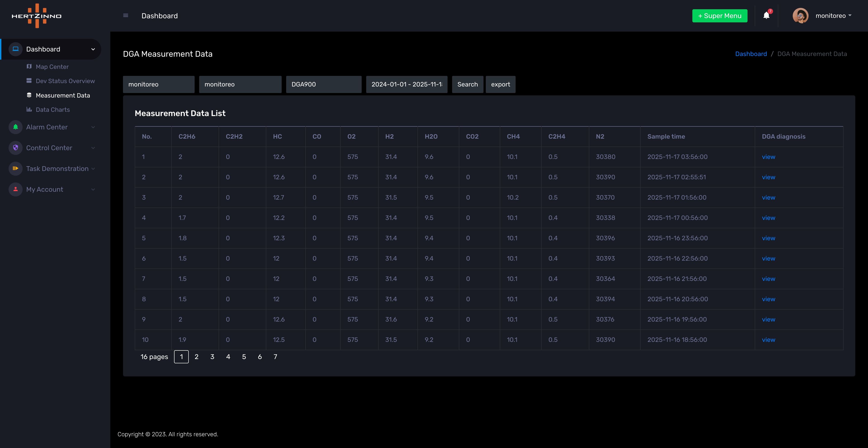Screen dimensions: 868x448
Task: Go to pagination page 6
Action: pos(260,357)
